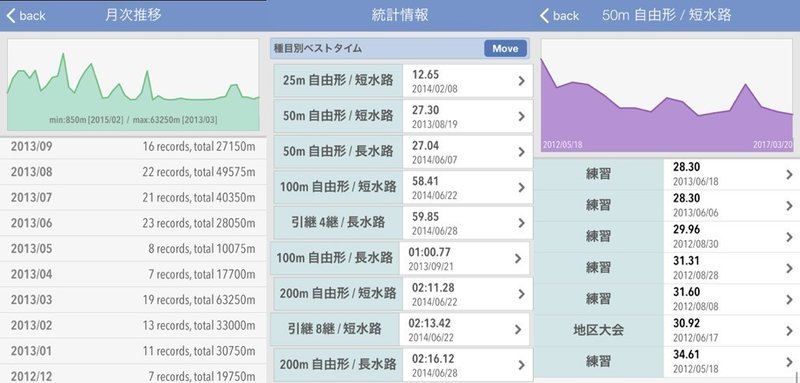
Task: Open chevron for 地区大会 record 30.92
Action: (790, 330)
